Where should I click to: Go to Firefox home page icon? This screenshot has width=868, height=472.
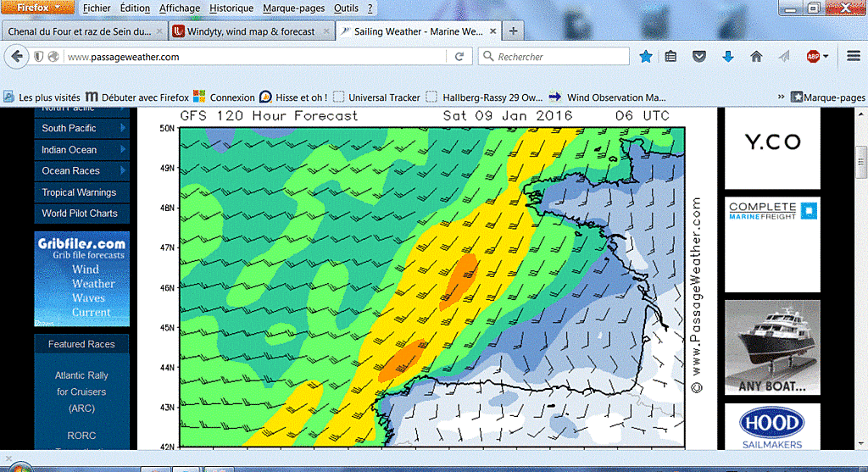756,57
